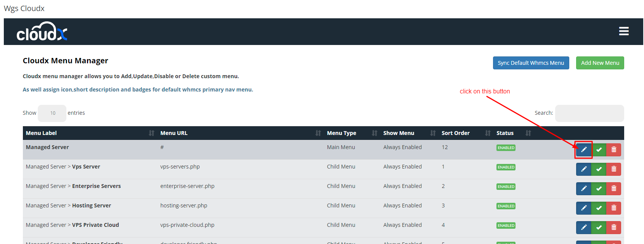Viewport: 644px width, 244px height.
Task: Click Sync Default Whmcs Menu button
Action: pos(531,63)
